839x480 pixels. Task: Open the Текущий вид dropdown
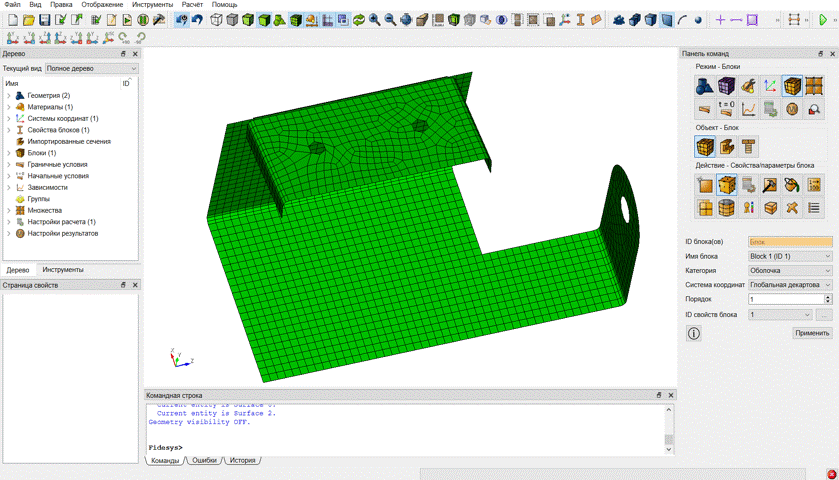coord(91,68)
